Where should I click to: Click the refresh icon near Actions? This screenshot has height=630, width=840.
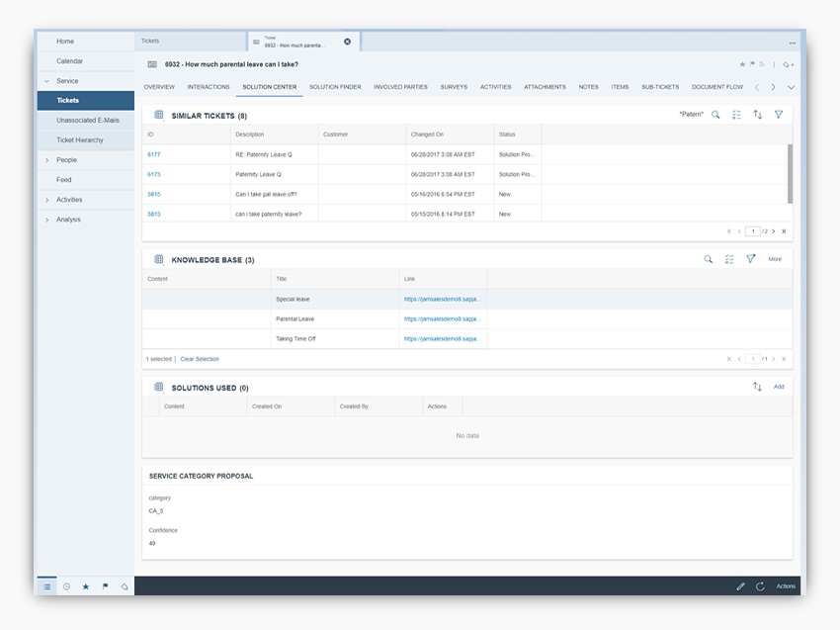click(x=759, y=585)
